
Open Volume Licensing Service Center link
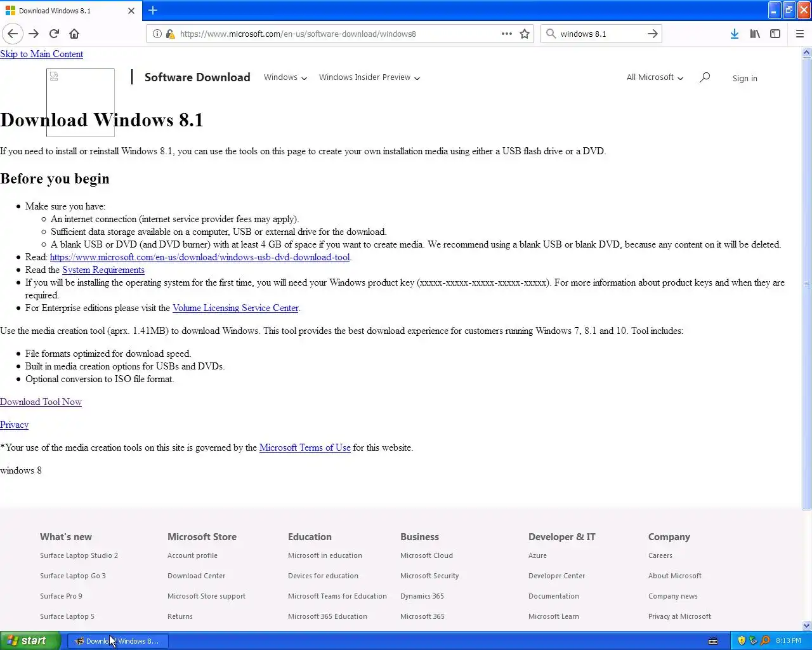235,308
